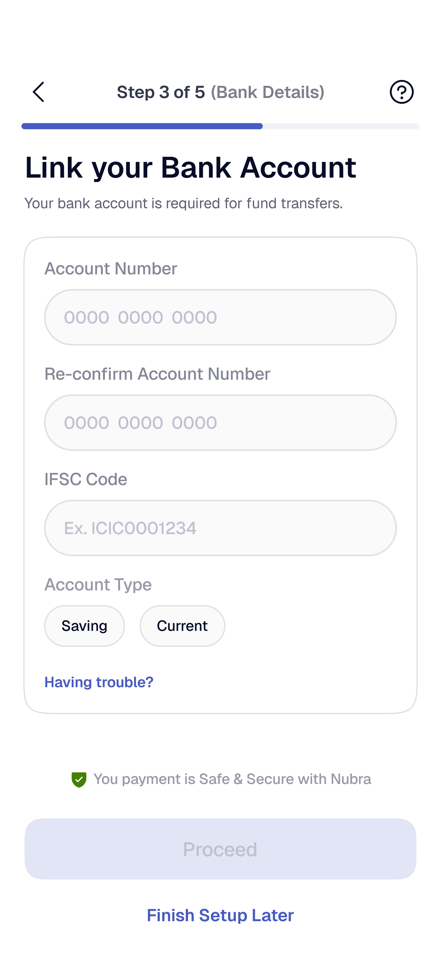The width and height of the screenshot is (441, 980).
Task: Click the Step 3 of 5 title
Action: pyautogui.click(x=220, y=92)
